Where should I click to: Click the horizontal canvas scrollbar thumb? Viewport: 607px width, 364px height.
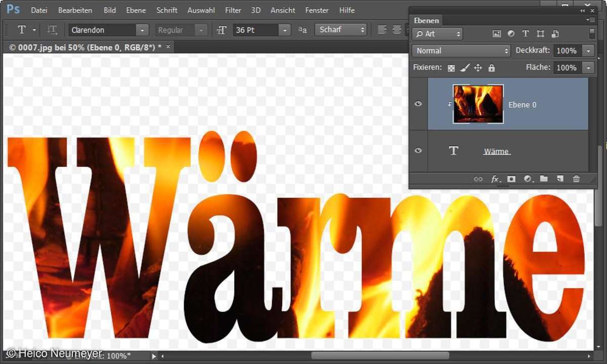click(x=380, y=356)
